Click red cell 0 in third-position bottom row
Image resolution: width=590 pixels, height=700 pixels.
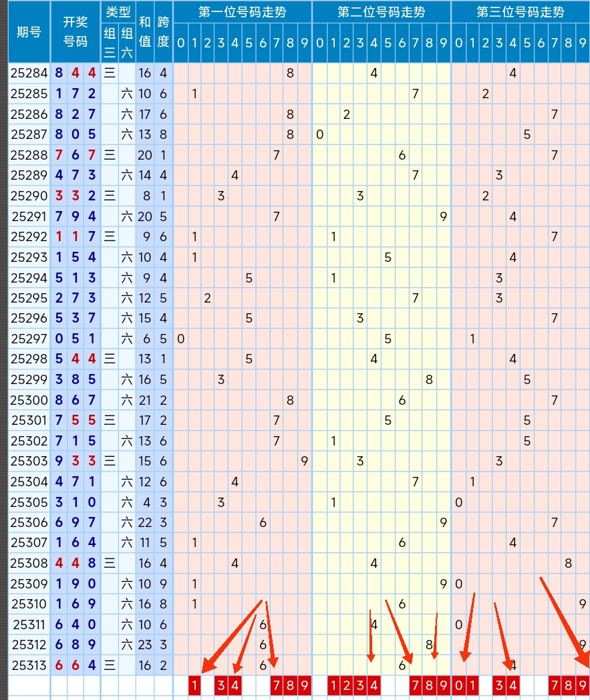click(x=458, y=685)
